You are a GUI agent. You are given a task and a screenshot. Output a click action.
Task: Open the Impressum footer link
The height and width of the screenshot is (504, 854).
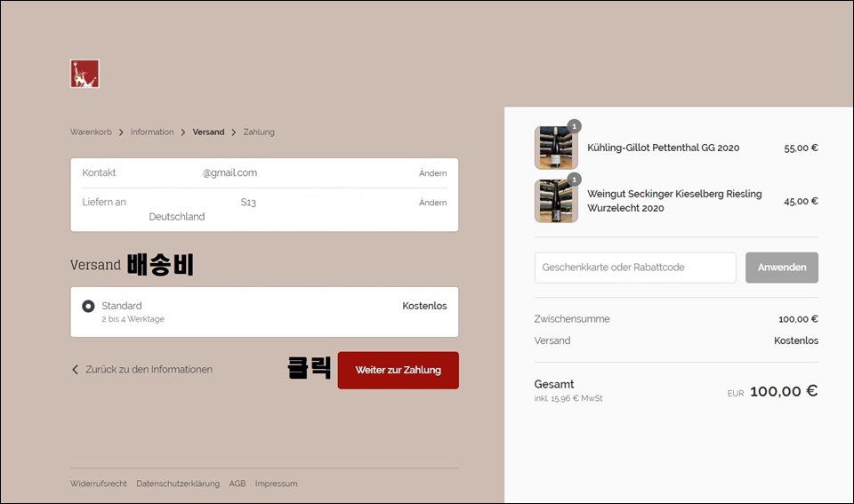click(x=276, y=484)
